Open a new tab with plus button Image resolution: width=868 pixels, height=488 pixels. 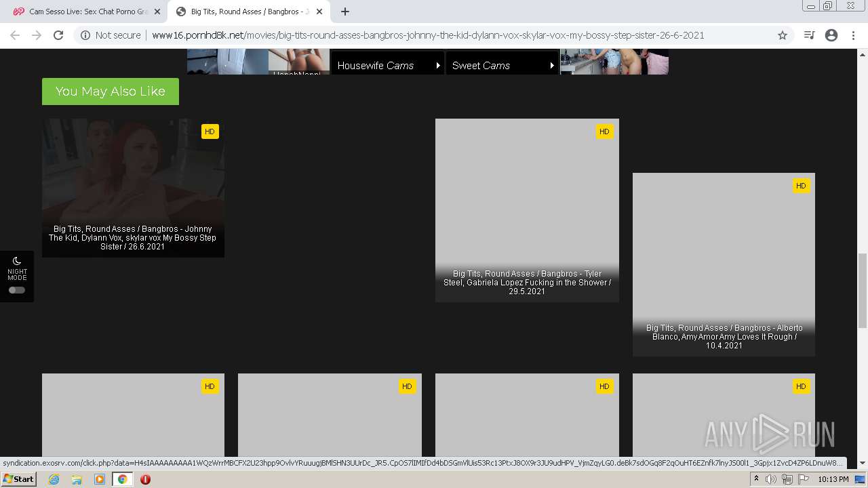coord(345,12)
